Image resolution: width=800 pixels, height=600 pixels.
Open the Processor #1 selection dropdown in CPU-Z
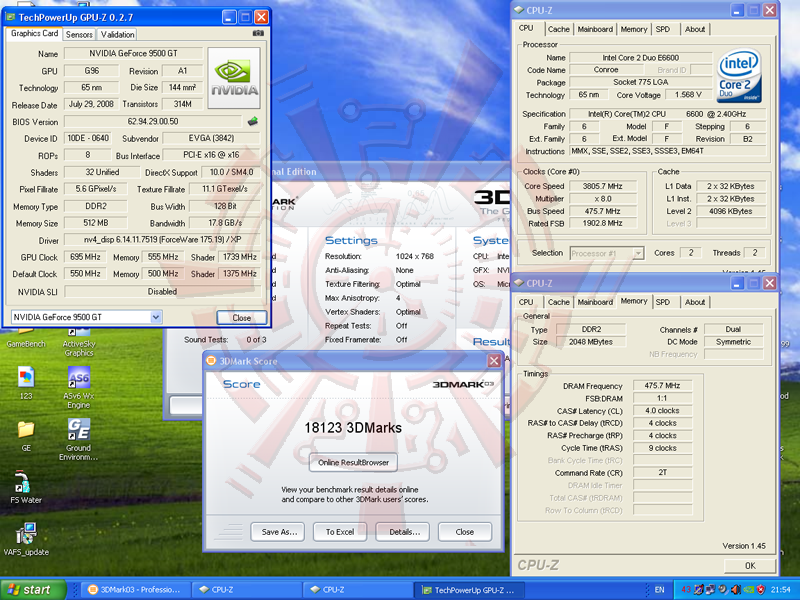pos(638,253)
